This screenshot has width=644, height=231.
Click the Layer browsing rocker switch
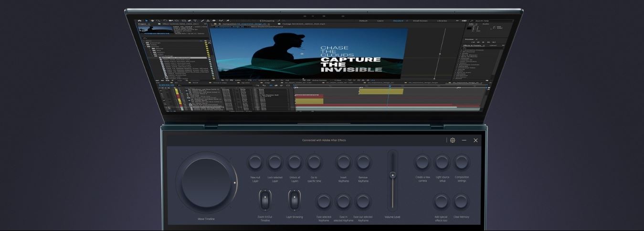coord(295,200)
